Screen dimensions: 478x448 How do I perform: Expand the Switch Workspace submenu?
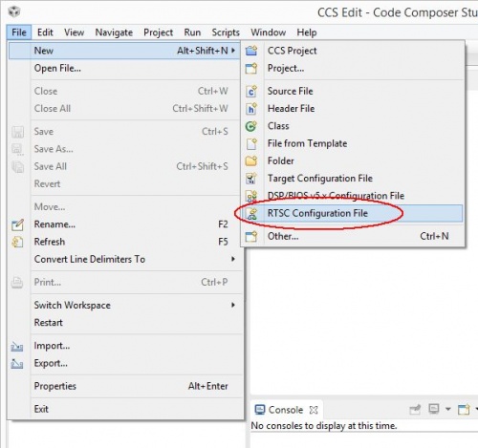[233, 305]
